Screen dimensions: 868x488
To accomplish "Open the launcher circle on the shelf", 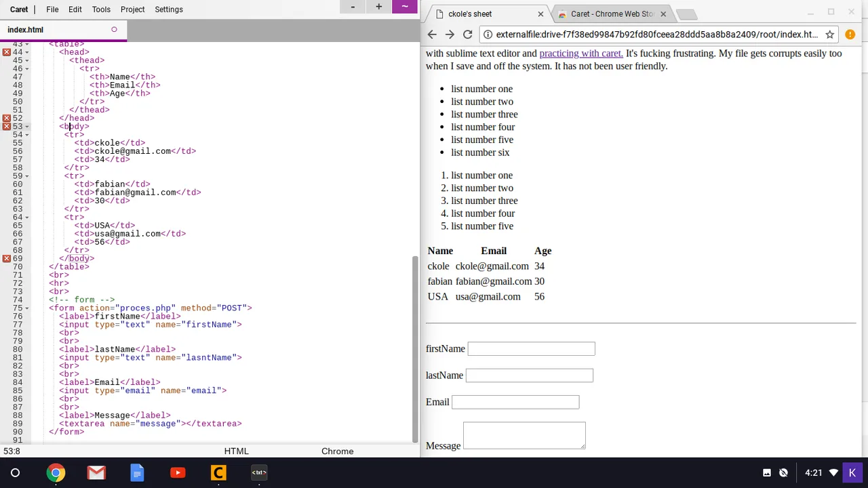I will pyautogui.click(x=15, y=473).
